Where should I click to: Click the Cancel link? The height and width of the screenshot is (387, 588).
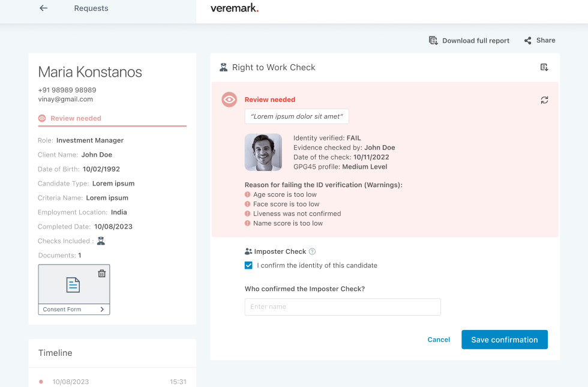pos(439,339)
